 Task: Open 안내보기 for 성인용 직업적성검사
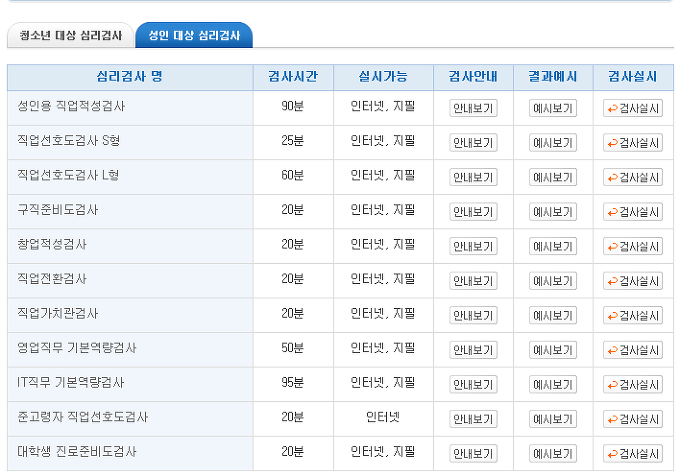point(473,108)
